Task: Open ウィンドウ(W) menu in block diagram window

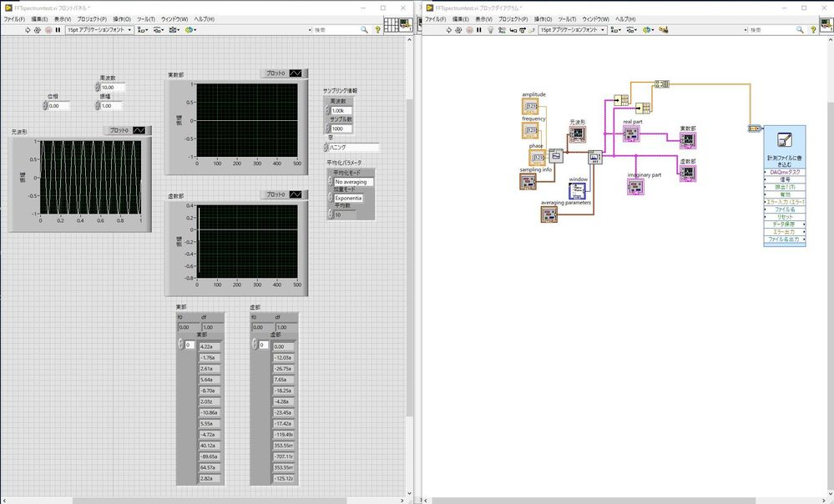Action: (595, 19)
